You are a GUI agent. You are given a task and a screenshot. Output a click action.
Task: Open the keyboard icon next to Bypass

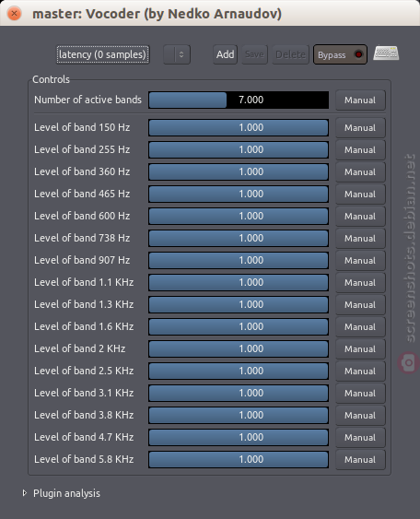(386, 53)
